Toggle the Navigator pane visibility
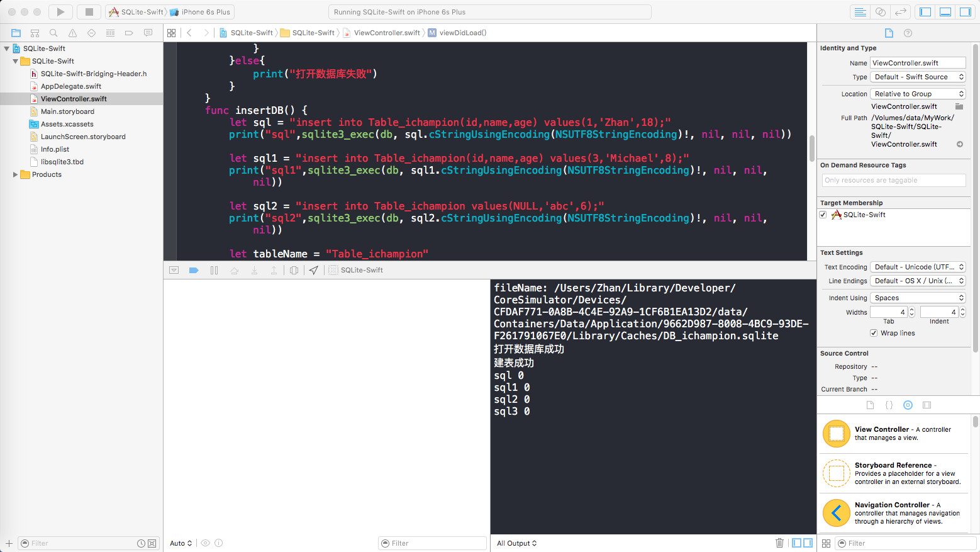The width and height of the screenshot is (980, 552). (925, 12)
